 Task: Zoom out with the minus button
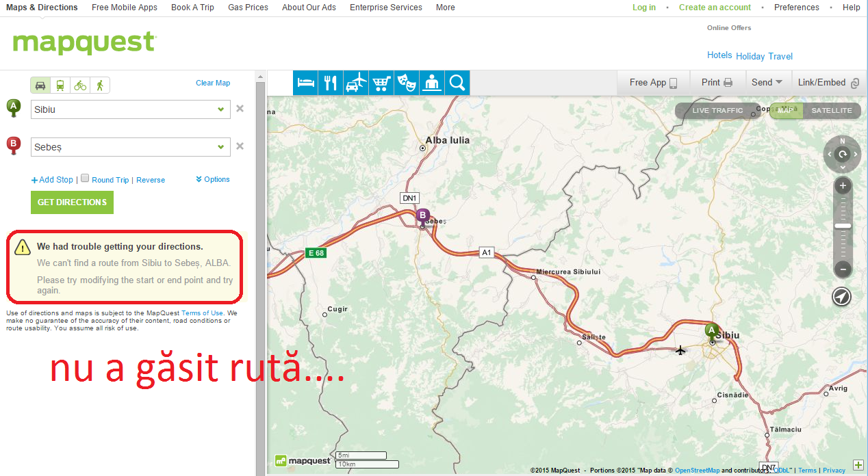click(x=843, y=269)
